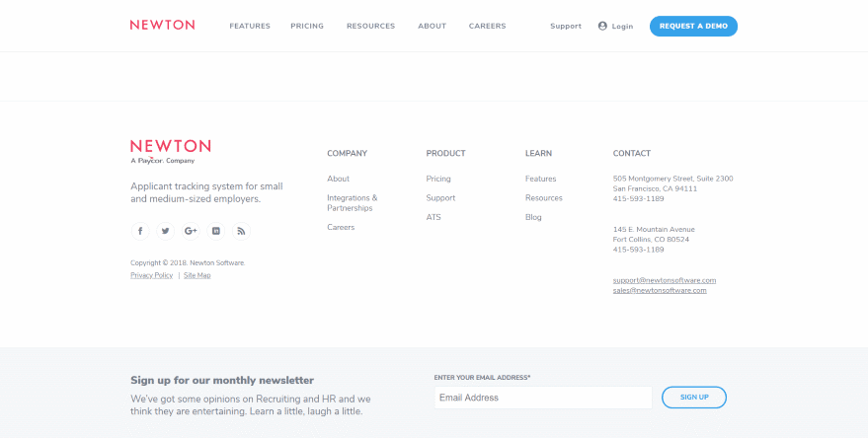Image resolution: width=868 pixels, height=438 pixels.
Task: Click the Product column heading
Action: click(445, 153)
